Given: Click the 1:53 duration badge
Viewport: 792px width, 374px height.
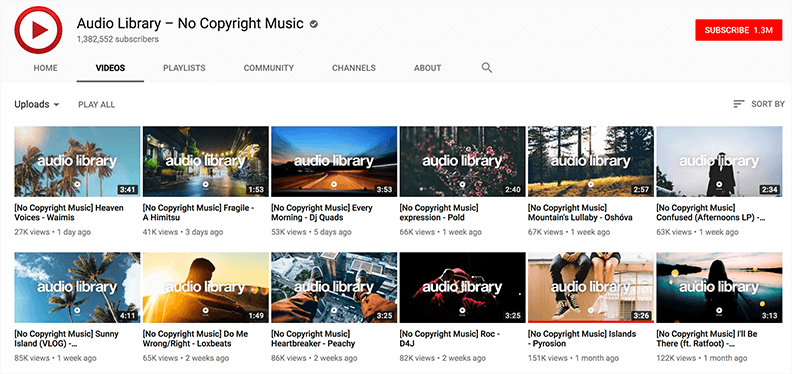Looking at the screenshot, I should pos(256,190).
